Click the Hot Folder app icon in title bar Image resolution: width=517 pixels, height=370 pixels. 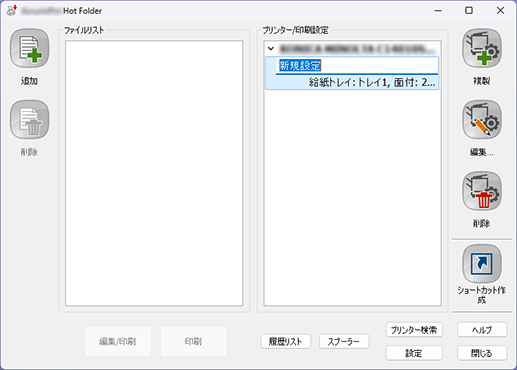coord(12,10)
